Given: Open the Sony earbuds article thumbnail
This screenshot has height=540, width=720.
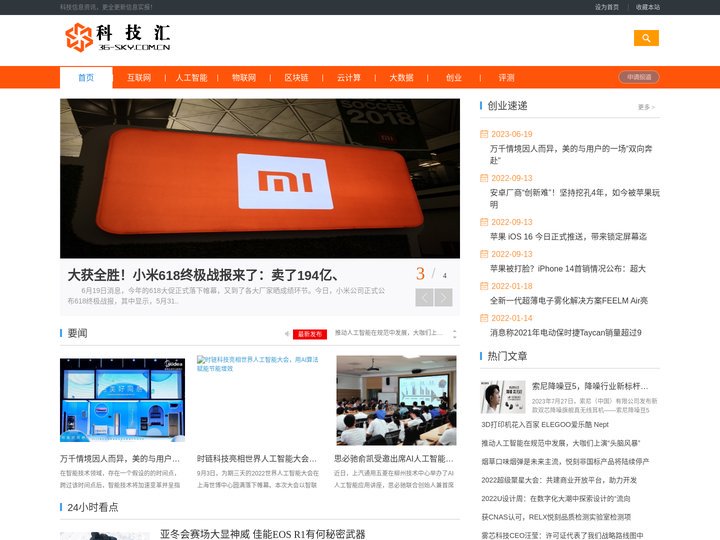Looking at the screenshot, I should tap(503, 397).
